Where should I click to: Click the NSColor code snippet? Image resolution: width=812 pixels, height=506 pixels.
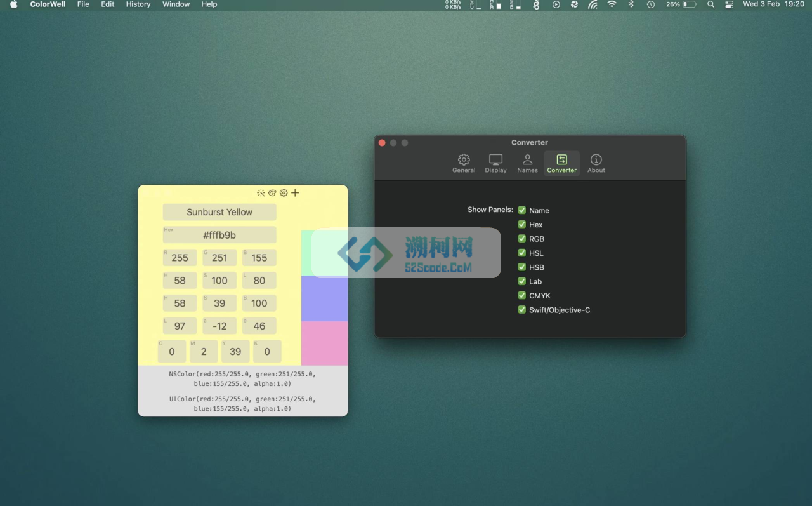242,379
